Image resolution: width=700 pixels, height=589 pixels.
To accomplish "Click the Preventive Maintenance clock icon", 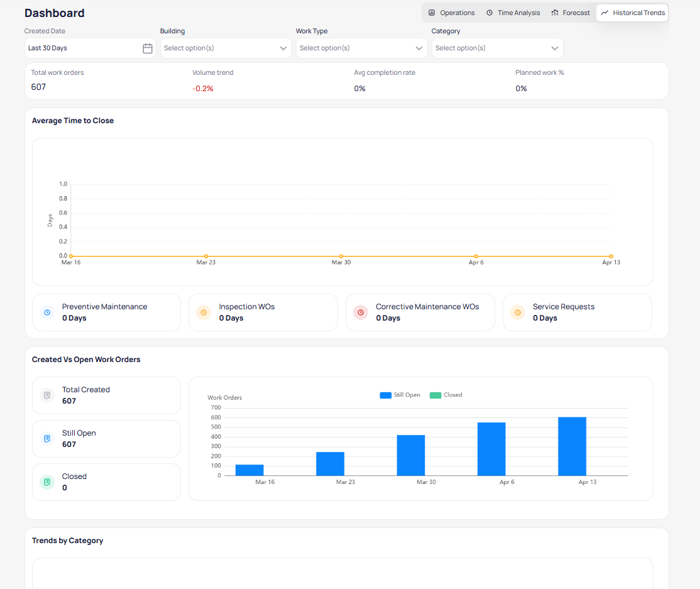I will pos(47,312).
